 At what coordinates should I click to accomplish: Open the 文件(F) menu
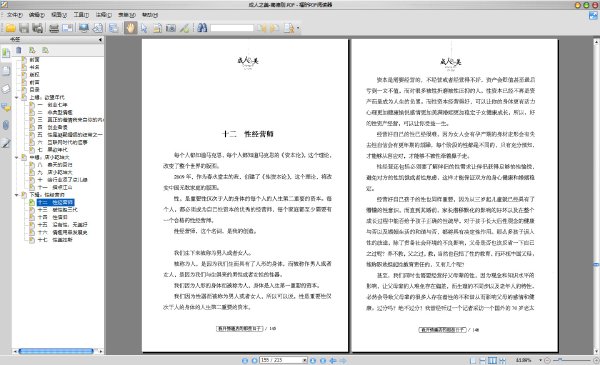point(15,15)
